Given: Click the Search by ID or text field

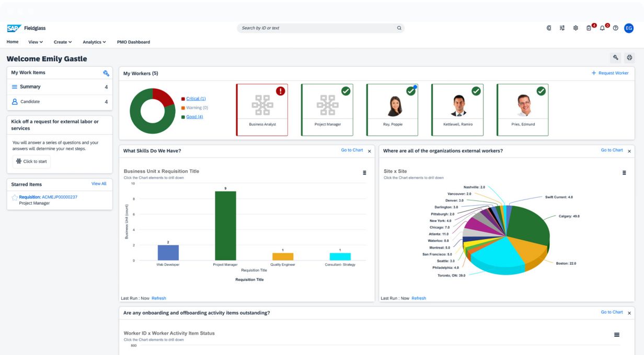Looking at the screenshot, I should point(318,28).
